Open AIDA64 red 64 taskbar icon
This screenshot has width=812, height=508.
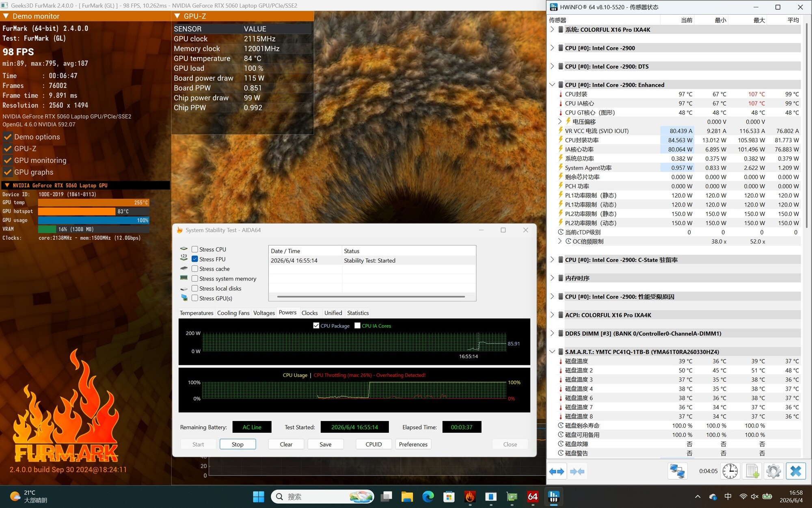click(x=533, y=497)
